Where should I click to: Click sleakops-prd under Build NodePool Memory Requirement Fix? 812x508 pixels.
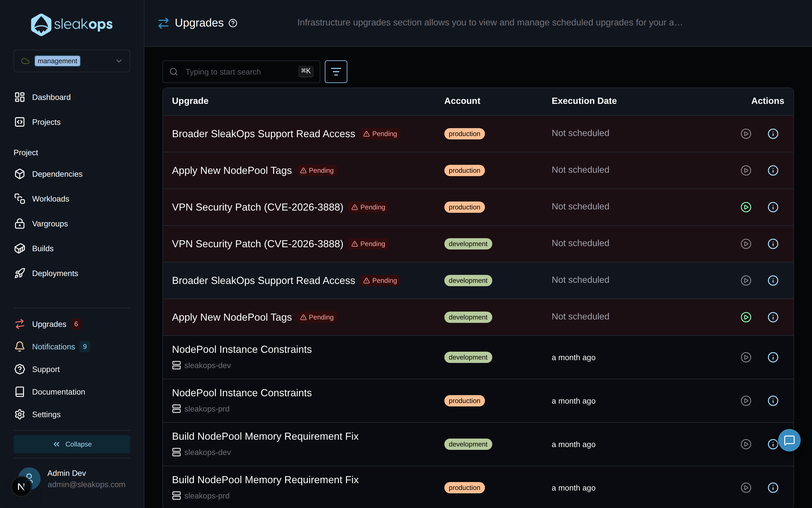tap(207, 496)
